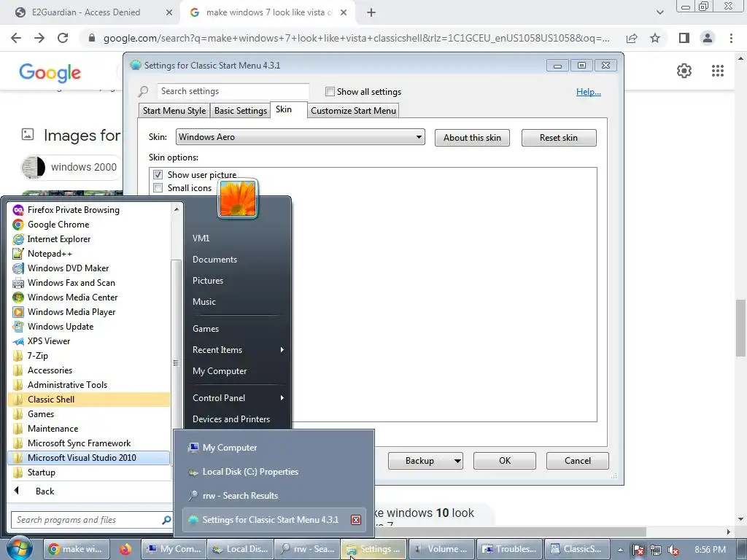Open the Volume taskbar window
This screenshot has height=560, width=747.
click(441, 549)
